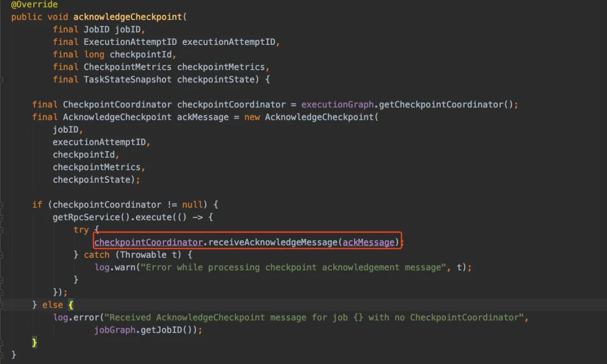Click the 'public' keyword
Screen dimensions: 607x364
coord(26,17)
